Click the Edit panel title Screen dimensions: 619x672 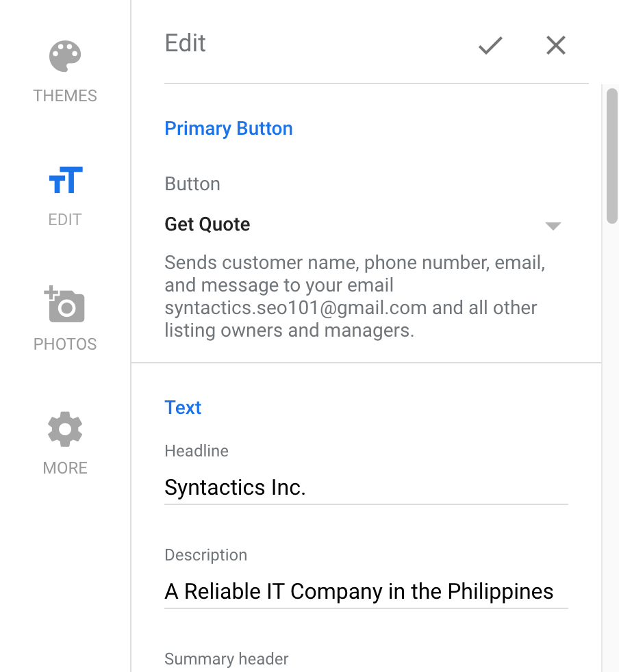[x=185, y=43]
